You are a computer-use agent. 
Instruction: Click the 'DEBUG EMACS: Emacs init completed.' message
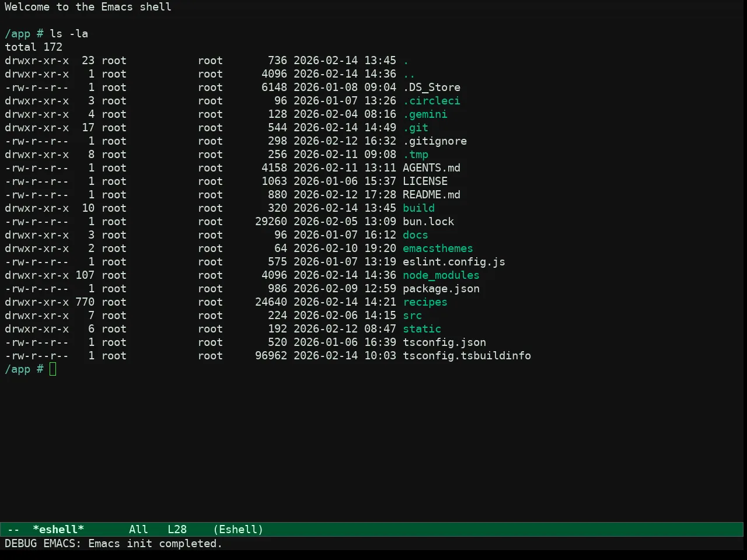113,544
